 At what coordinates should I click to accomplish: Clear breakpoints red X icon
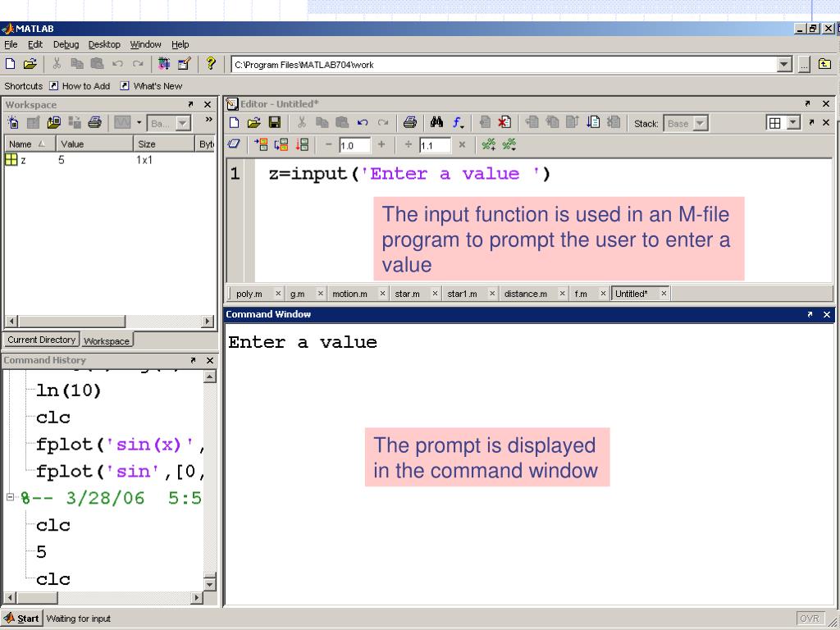[x=504, y=123]
